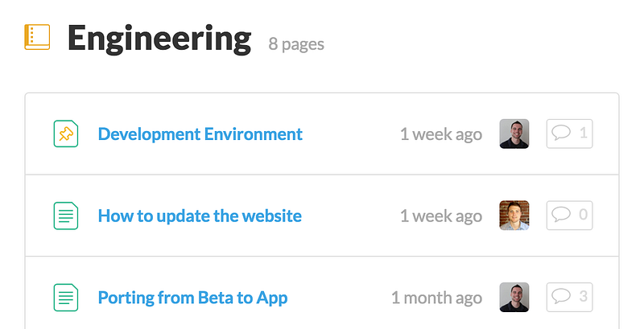The image size is (644, 329).
Task: Click the author avatar with the brick wall background
Action: [x=514, y=216]
